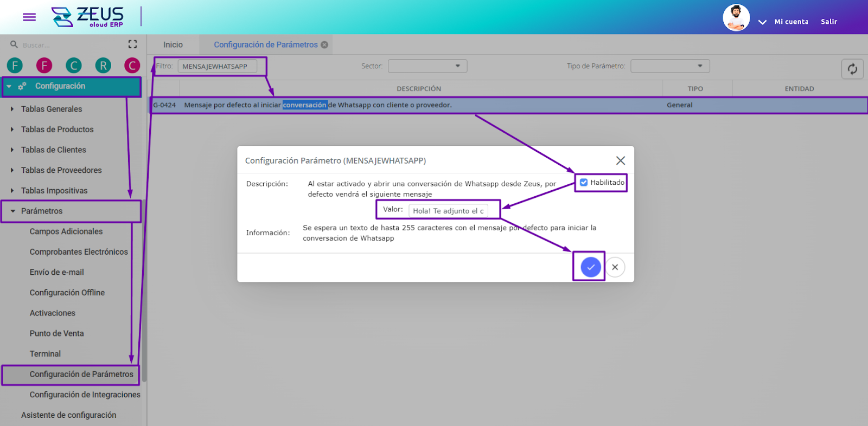Open Terminal menu entry
868x426 pixels.
pyautogui.click(x=45, y=354)
